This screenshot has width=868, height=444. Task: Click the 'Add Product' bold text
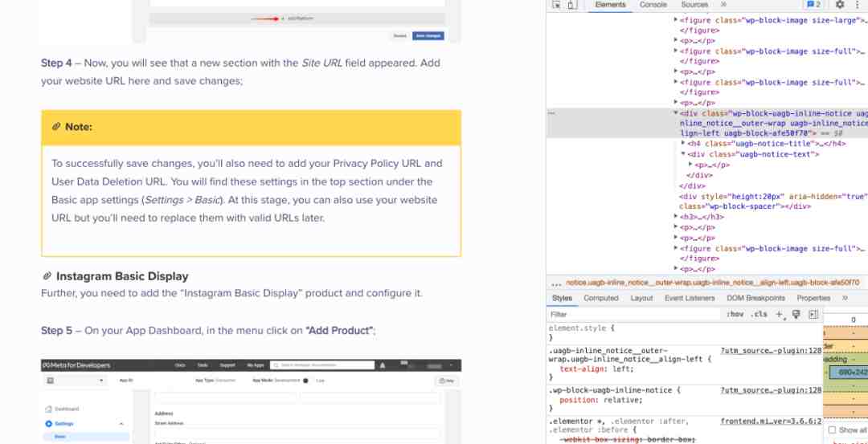[339, 331]
